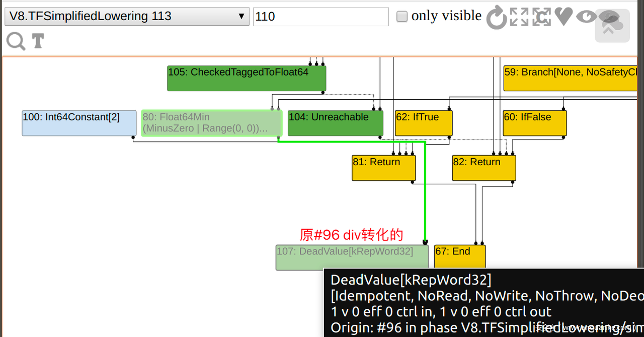Select node 105: CheckedTaggedToFloat64
The width and height of the screenshot is (644, 337).
coord(247,78)
